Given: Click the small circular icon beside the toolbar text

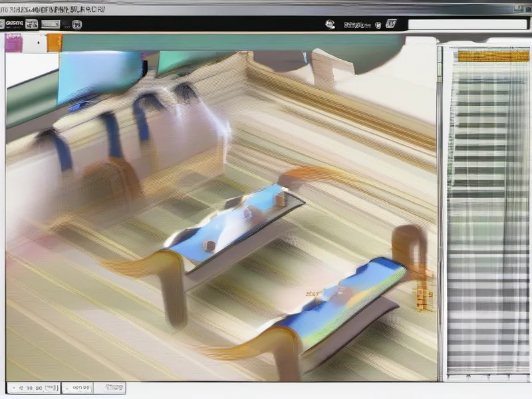Looking at the screenshot, I should point(378,25).
